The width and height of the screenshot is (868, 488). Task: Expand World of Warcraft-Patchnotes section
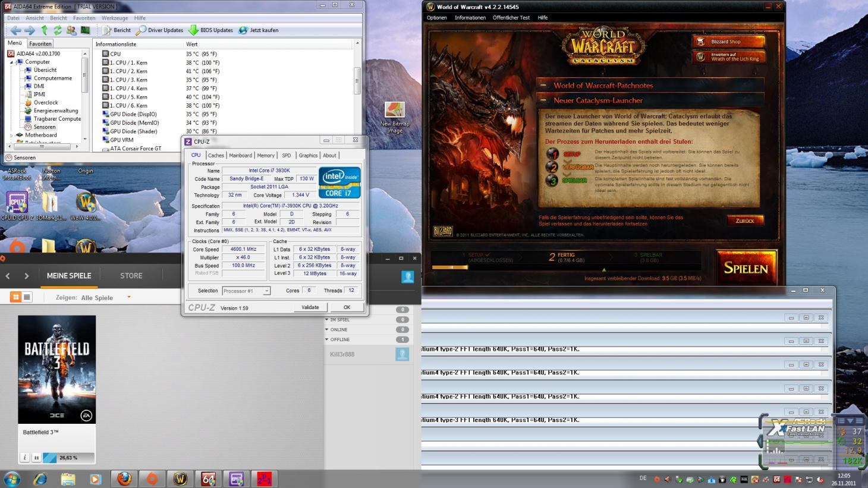(650, 85)
